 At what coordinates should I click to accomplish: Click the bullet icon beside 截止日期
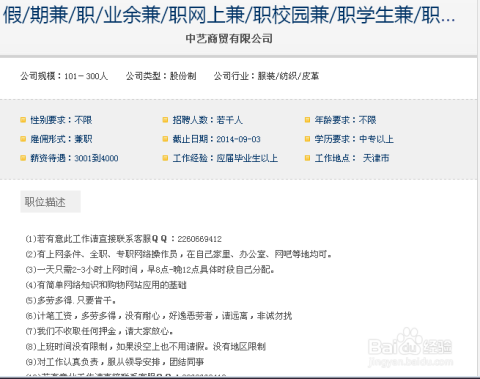[165, 139]
